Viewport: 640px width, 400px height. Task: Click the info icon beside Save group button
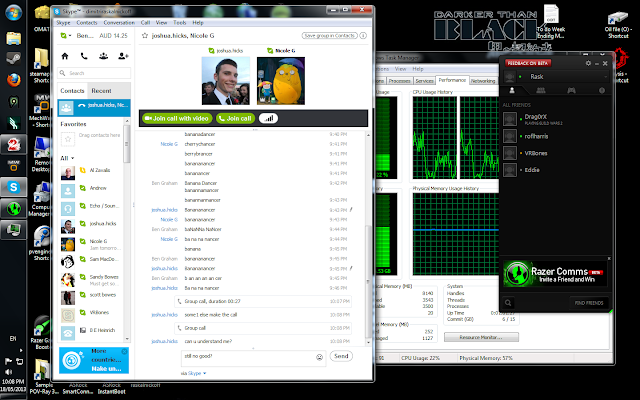(363, 36)
